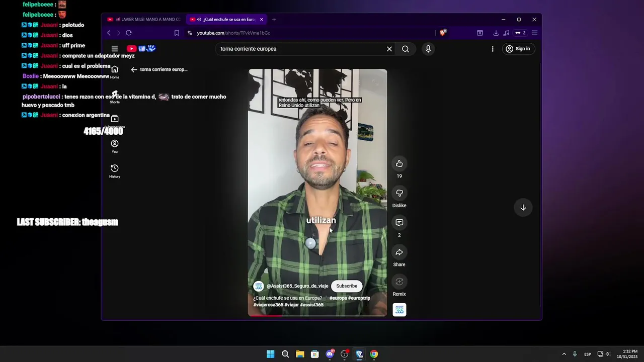Image resolution: width=644 pixels, height=362 pixels.
Task: Open the #viajar hashtag
Action: 292,305
